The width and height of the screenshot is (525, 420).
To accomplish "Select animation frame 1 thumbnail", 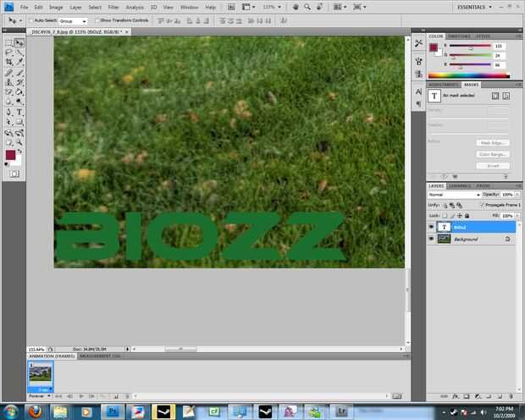I will pos(41,377).
